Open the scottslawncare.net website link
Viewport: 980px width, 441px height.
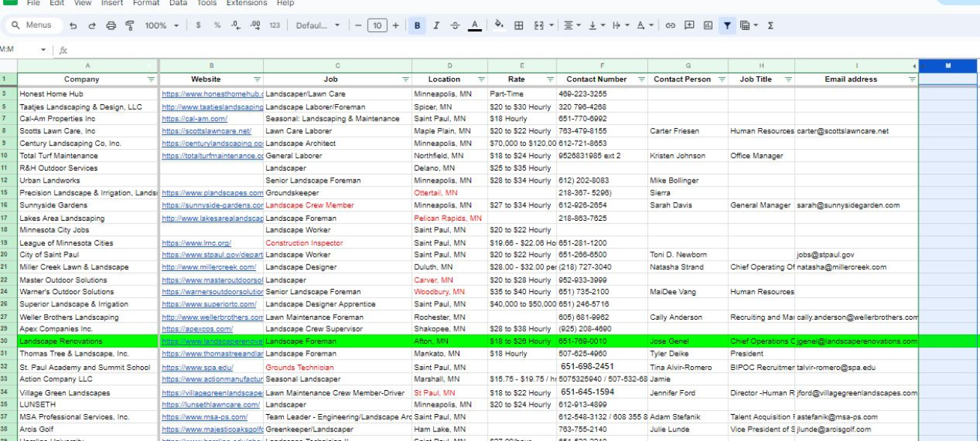coord(207,131)
